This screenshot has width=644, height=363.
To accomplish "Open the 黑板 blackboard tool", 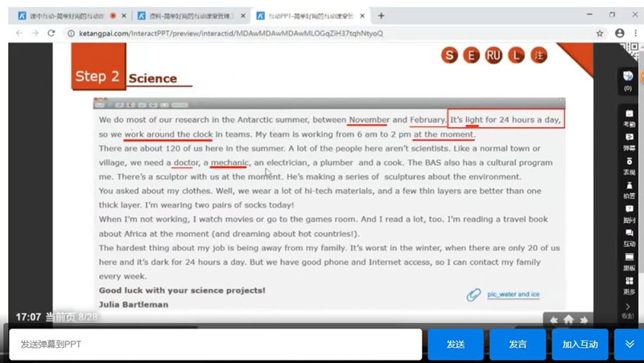I will pos(628,259).
